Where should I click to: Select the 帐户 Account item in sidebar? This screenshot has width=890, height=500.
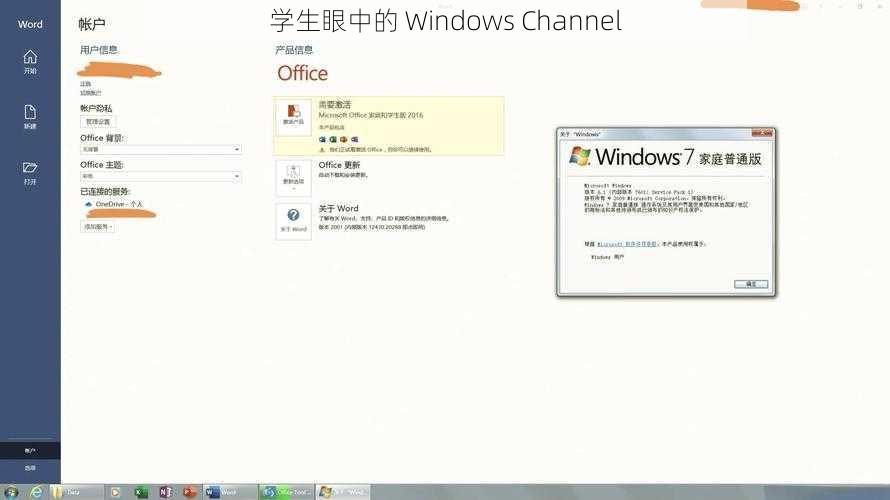(30, 451)
